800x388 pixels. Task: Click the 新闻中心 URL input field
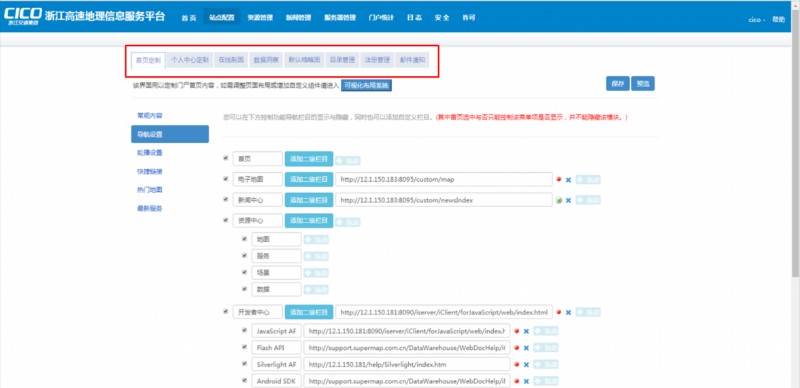pos(444,200)
